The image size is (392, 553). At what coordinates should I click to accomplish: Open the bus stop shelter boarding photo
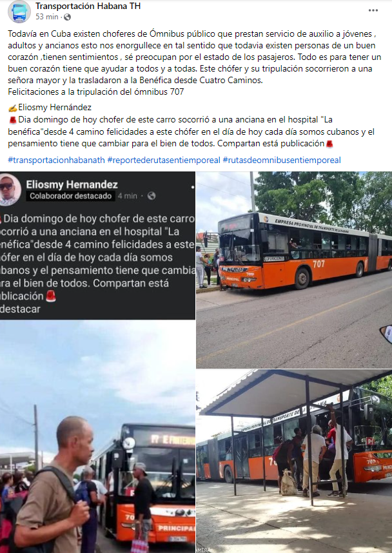(x=294, y=461)
